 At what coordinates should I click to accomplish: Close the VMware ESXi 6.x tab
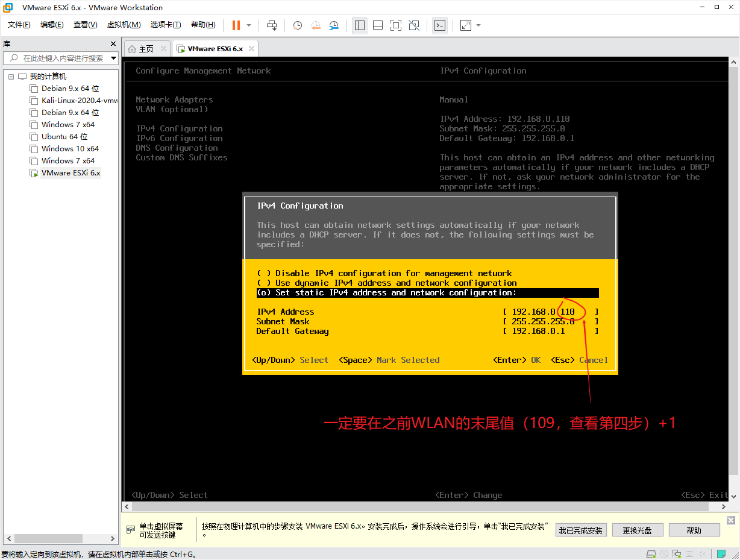click(251, 49)
